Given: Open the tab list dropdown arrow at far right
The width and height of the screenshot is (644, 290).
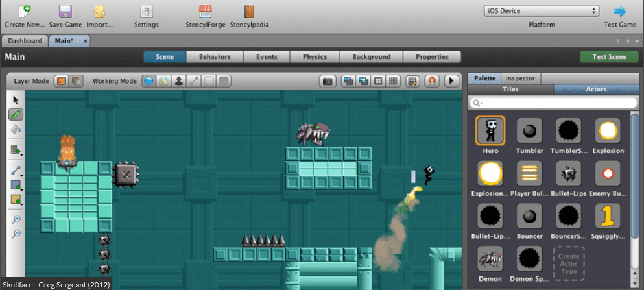Looking at the screenshot, I should click(637, 41).
